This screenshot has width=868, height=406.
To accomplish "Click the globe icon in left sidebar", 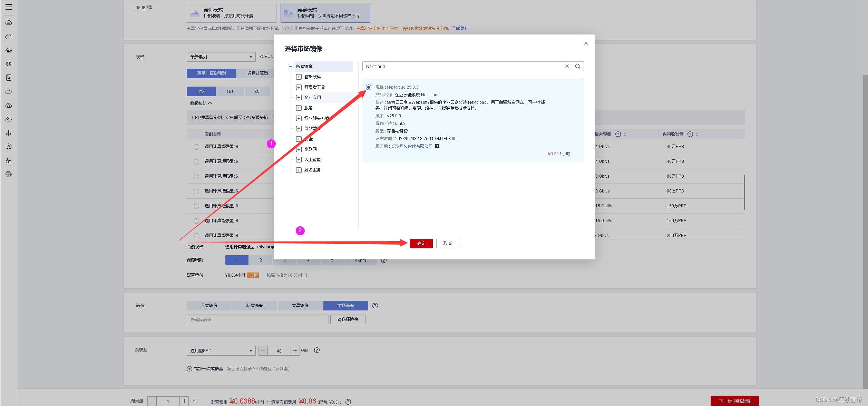I will click(x=9, y=174).
